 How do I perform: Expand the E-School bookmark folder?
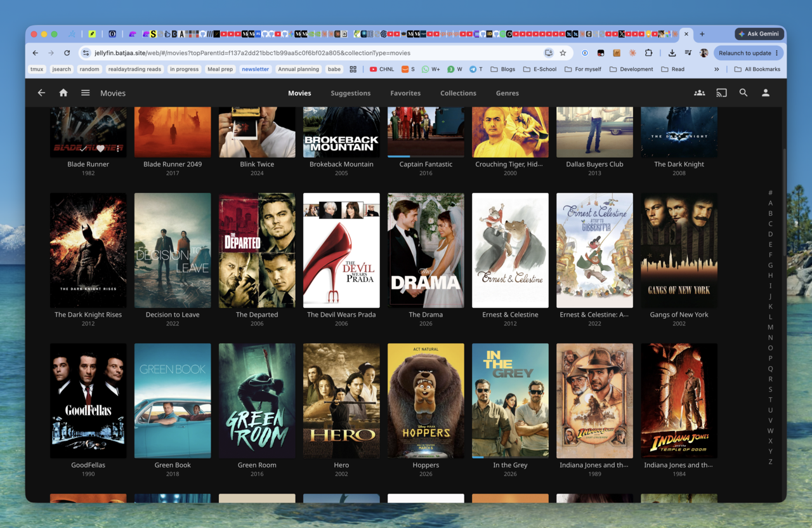[540, 69]
